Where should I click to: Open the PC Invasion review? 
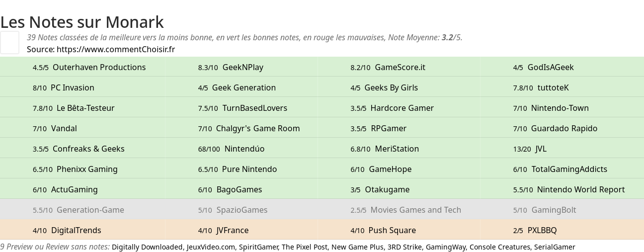coord(64,87)
